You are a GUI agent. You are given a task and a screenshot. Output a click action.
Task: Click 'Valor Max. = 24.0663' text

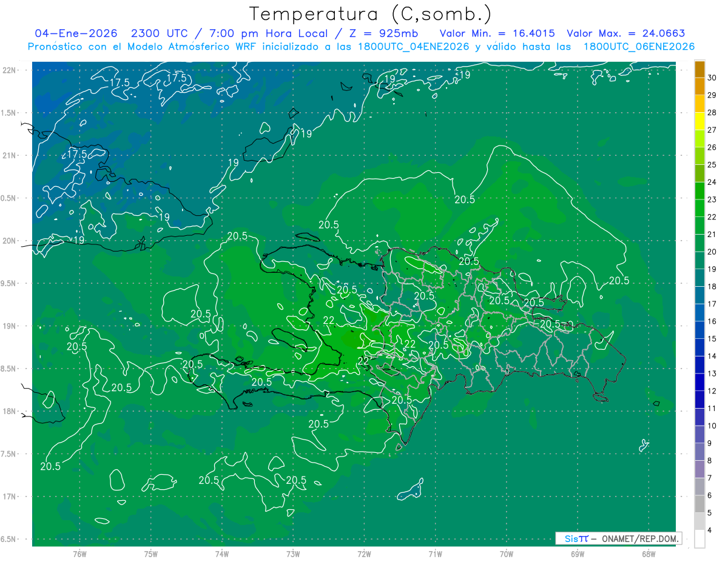[x=626, y=33]
